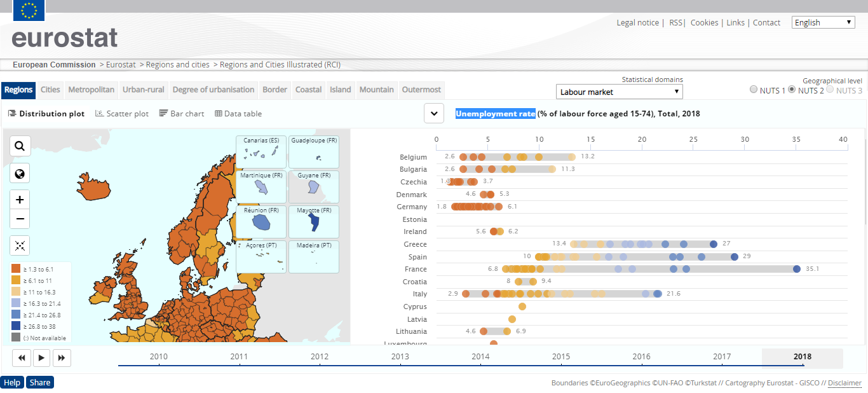Image resolution: width=868 pixels, height=393 pixels.
Task: Click the globe world view icon
Action: (x=20, y=174)
